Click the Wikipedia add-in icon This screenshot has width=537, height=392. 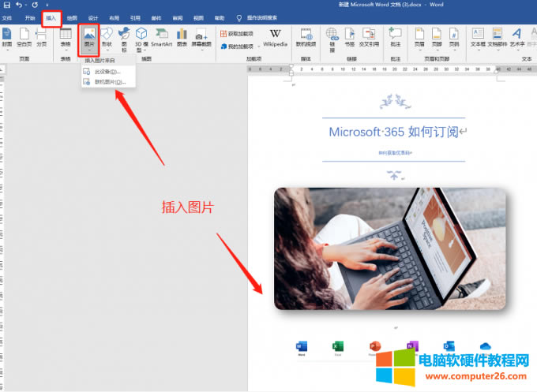275,37
